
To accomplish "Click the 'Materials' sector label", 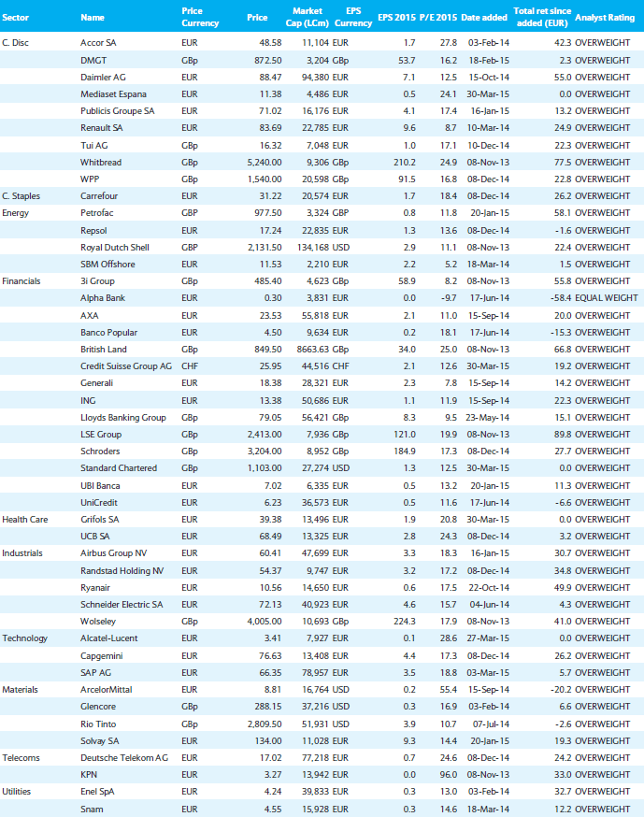I will click(x=20, y=690).
